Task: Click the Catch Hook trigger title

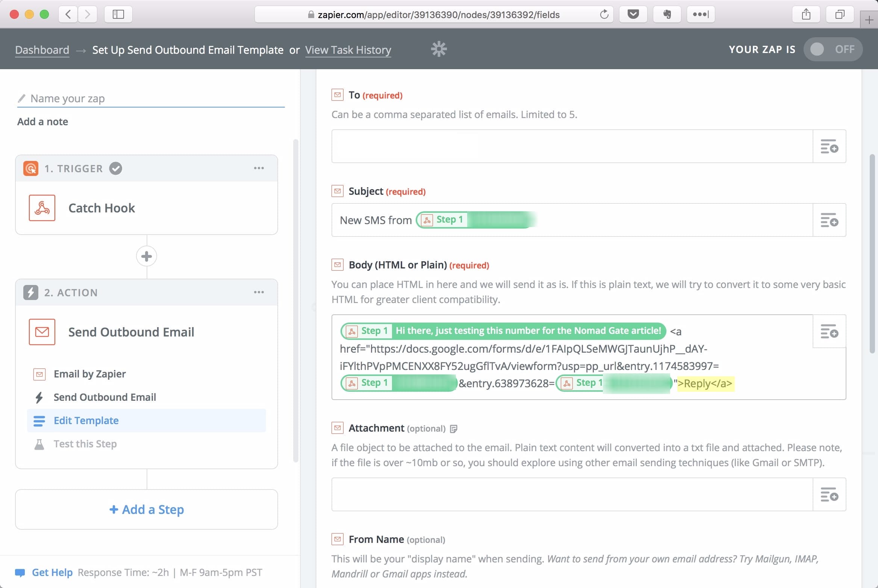Action: [101, 208]
